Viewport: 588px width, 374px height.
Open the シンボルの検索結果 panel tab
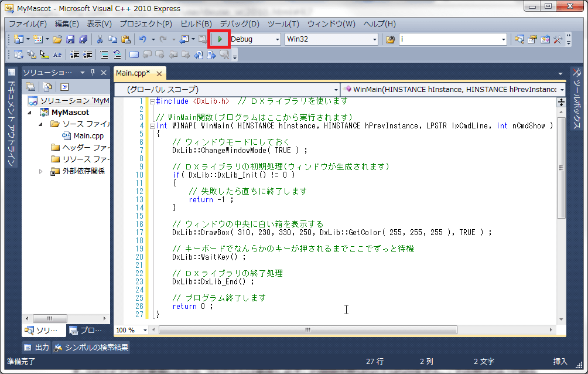coord(91,348)
